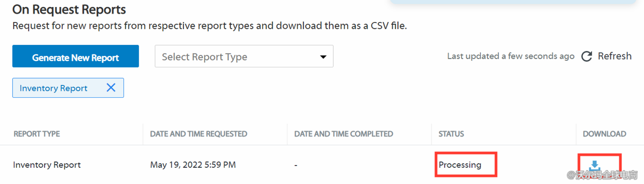Click the May 19, 2022 requested date cell
The image size is (644, 184).
(x=193, y=165)
